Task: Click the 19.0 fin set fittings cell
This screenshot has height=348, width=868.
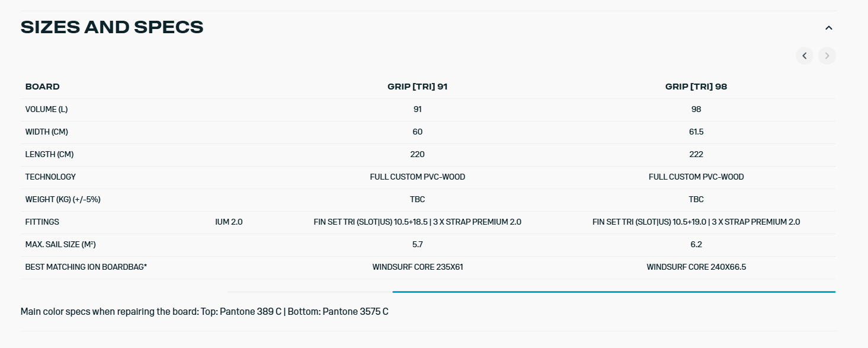Action: (696, 222)
